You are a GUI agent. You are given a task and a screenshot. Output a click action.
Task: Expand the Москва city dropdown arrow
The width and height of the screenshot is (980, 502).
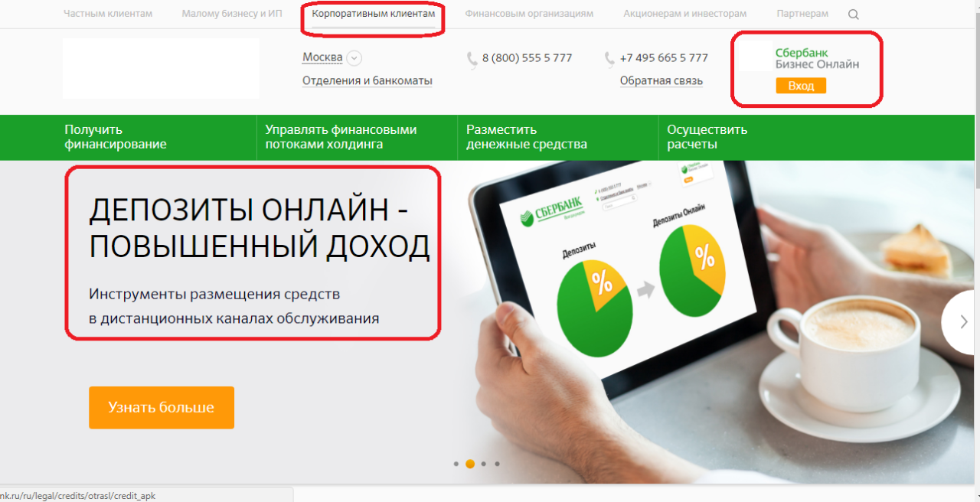(x=354, y=58)
